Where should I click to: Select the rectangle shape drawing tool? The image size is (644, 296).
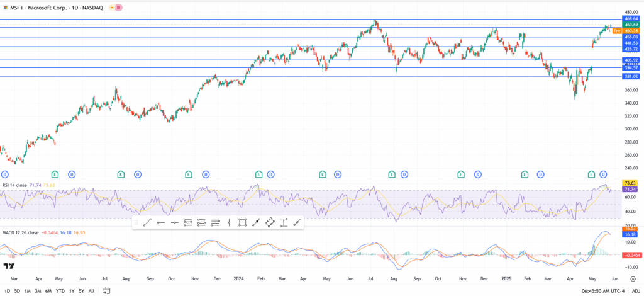242,222
